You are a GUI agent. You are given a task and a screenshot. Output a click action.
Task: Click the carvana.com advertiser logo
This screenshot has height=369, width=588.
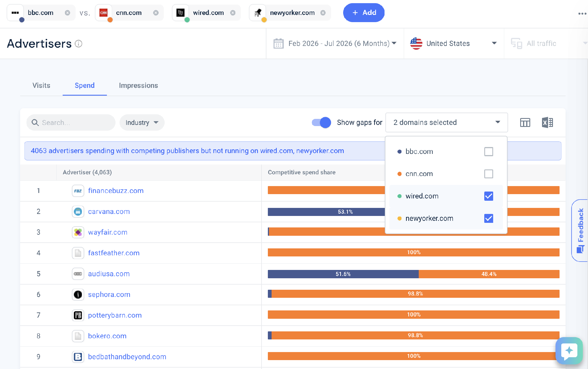pos(78,212)
